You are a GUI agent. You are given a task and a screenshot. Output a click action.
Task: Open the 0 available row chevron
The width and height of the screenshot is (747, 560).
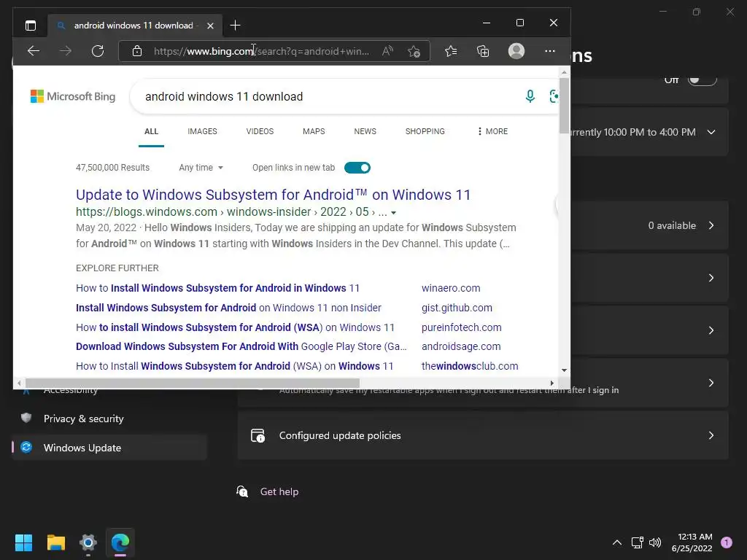[x=711, y=225]
